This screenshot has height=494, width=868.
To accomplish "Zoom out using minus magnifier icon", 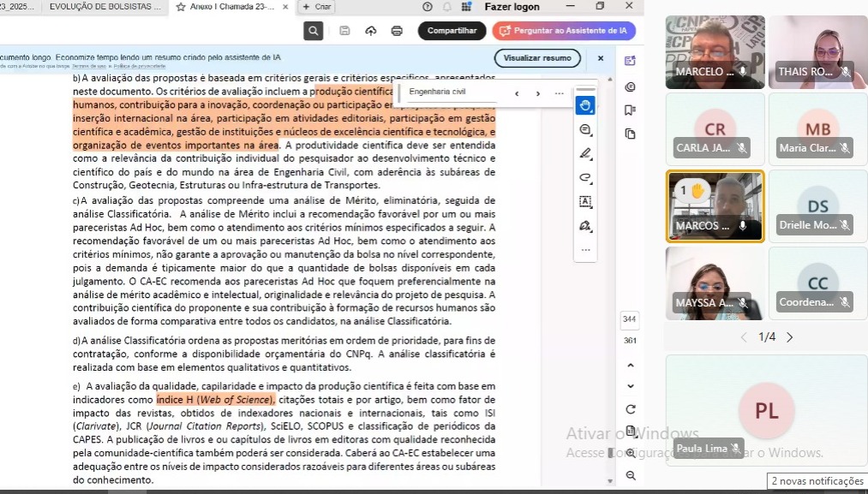I will click(631, 475).
